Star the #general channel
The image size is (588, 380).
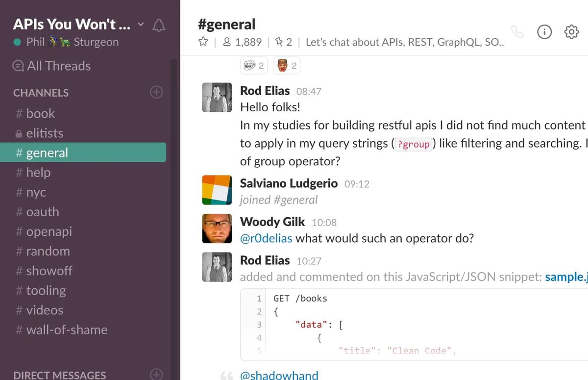tap(203, 42)
